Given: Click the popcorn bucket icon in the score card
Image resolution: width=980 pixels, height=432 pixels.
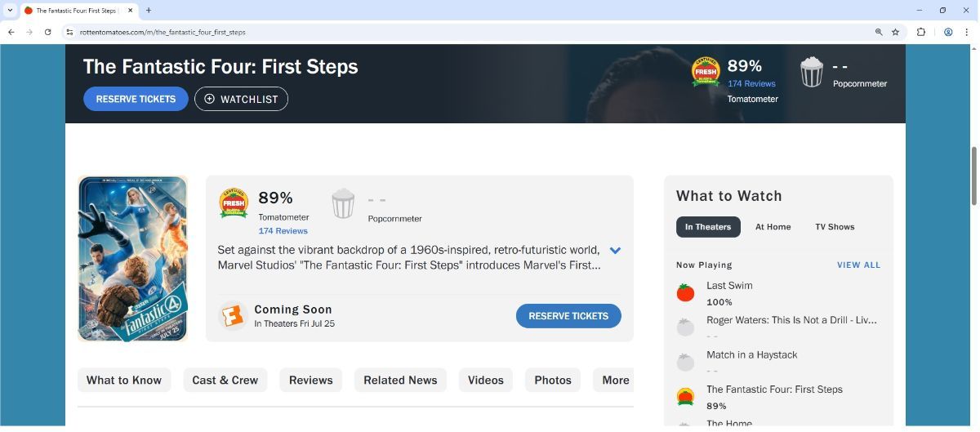Looking at the screenshot, I should 343,203.
